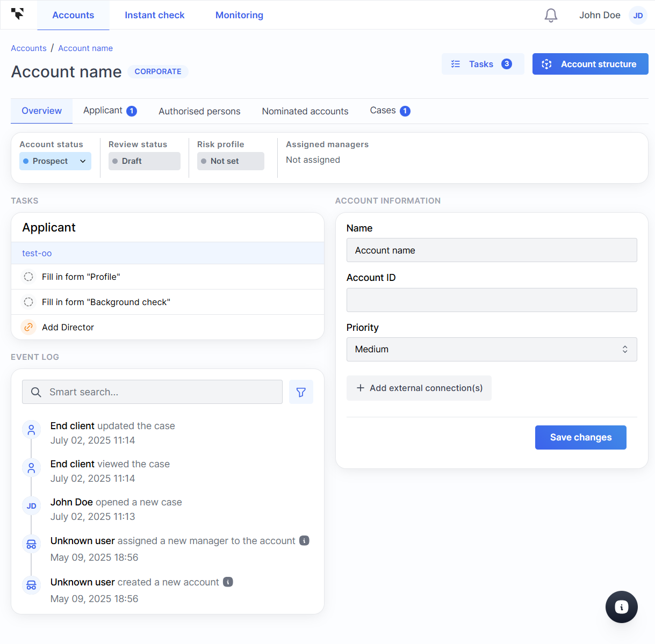
Task: Click info icon beside 'created a new account'
Action: click(228, 582)
